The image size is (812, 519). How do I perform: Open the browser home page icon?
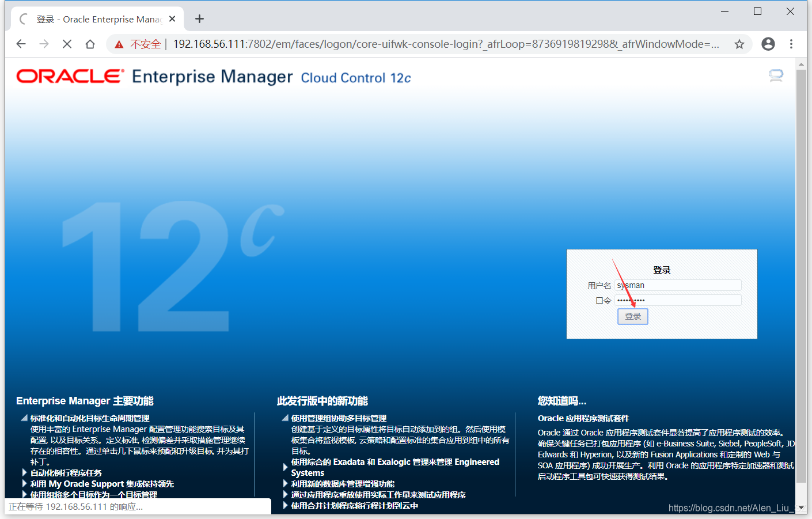pos(90,44)
